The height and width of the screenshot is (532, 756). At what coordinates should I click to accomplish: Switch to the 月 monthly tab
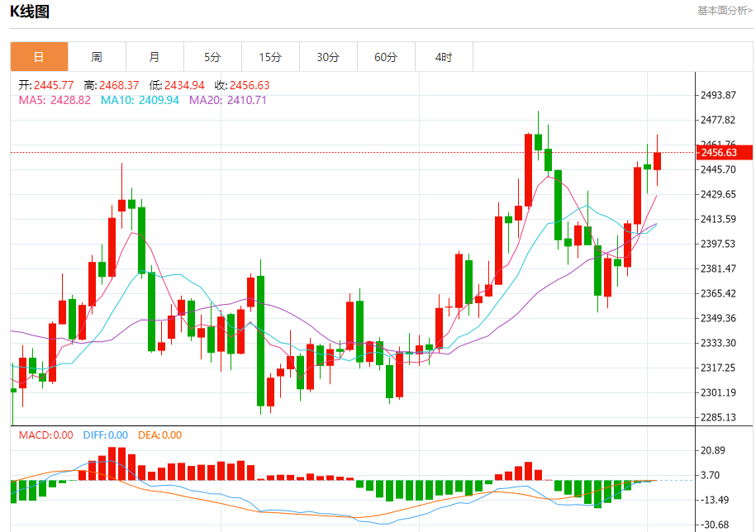click(x=155, y=57)
